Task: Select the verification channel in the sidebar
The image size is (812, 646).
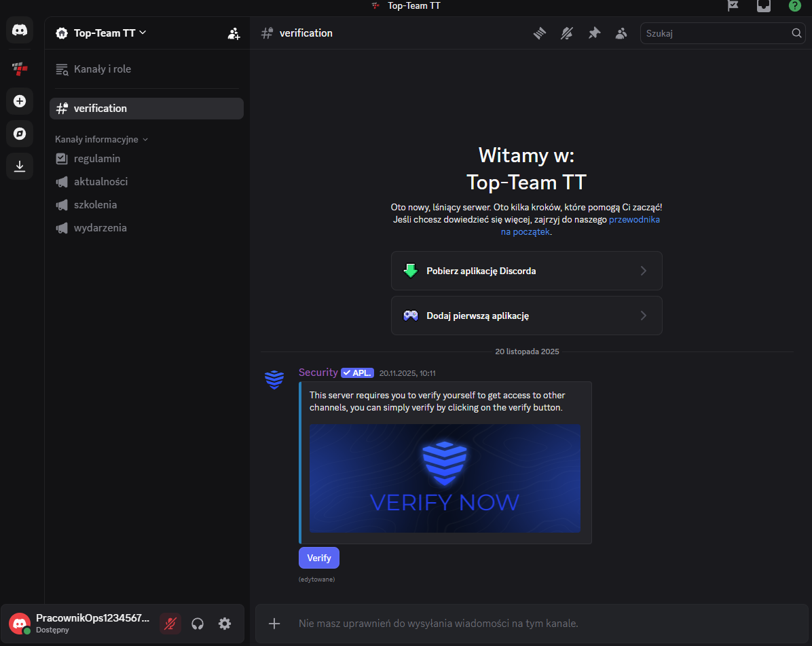Action: (147, 109)
